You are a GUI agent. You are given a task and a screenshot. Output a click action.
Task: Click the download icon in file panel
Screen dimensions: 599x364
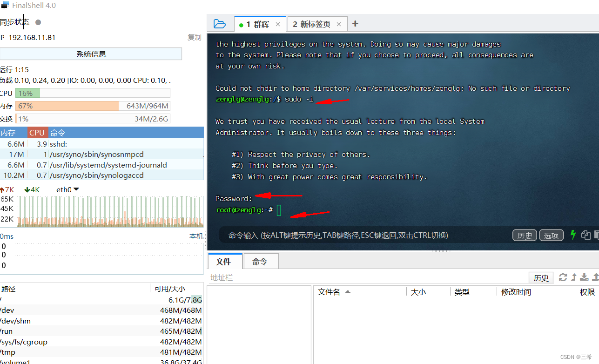coord(584,277)
